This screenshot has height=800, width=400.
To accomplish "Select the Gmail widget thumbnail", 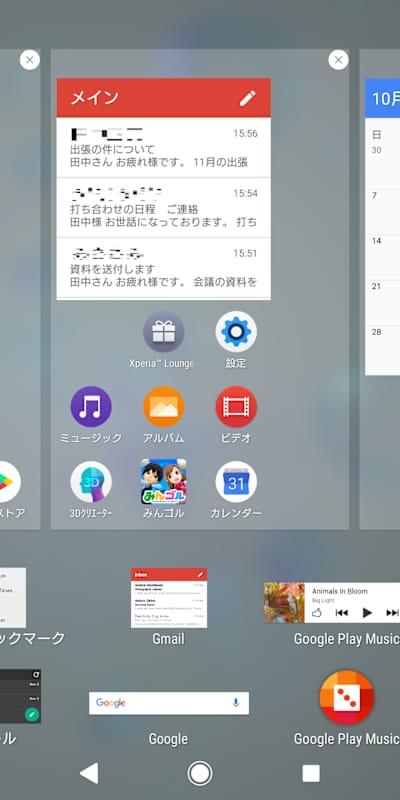I will [x=169, y=597].
